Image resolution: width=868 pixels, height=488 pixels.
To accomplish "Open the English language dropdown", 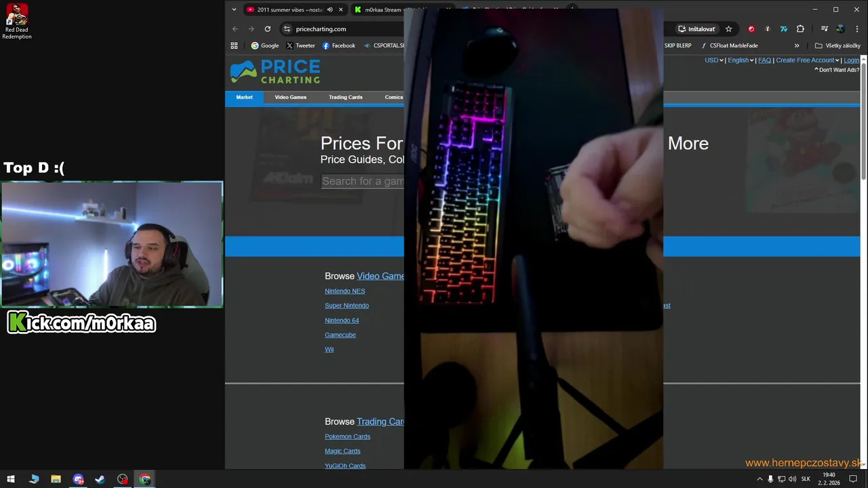I will pyautogui.click(x=741, y=60).
